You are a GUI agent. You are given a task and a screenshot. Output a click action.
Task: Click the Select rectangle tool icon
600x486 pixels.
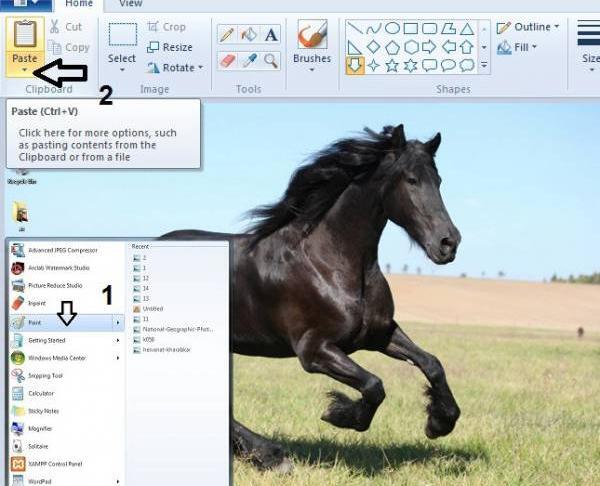(x=122, y=35)
